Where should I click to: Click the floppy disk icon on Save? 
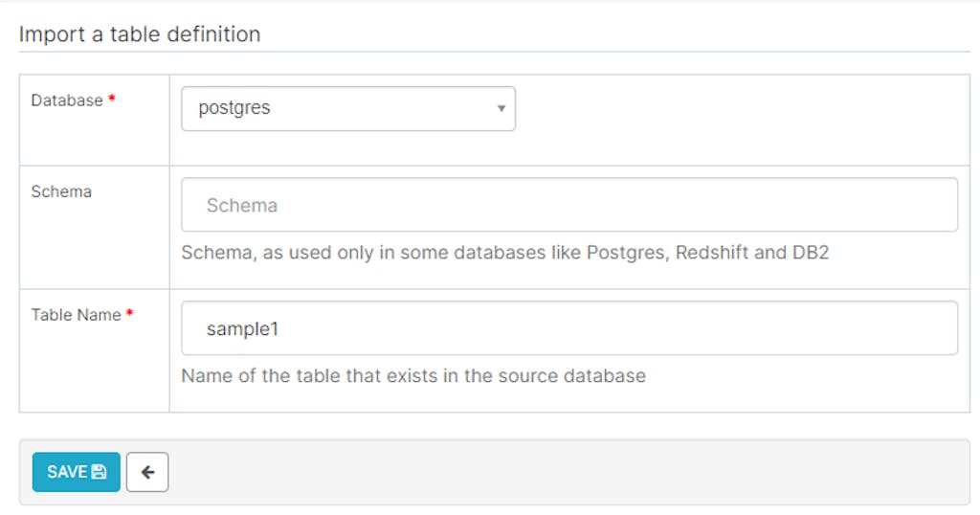99,472
